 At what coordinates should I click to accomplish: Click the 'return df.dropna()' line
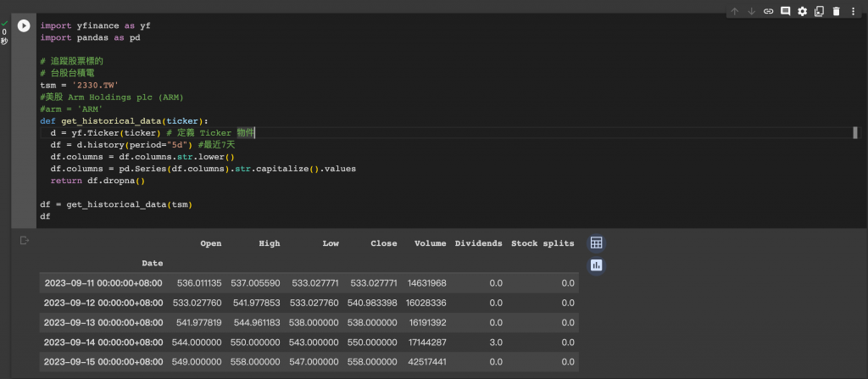[x=97, y=181]
